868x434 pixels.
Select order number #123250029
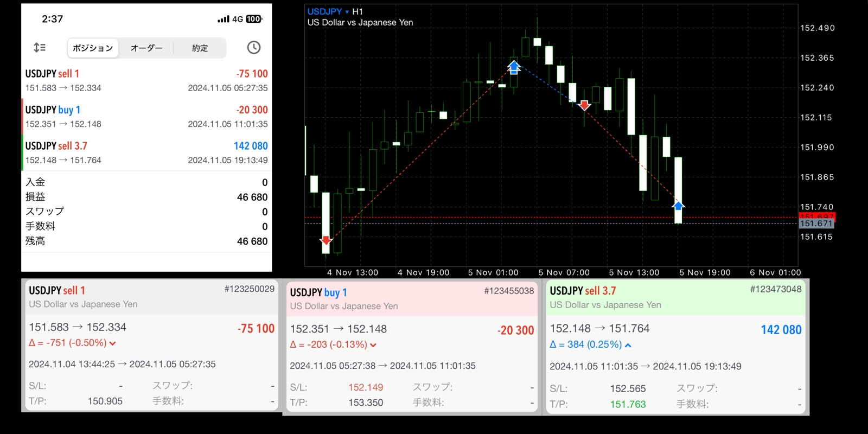coord(249,289)
